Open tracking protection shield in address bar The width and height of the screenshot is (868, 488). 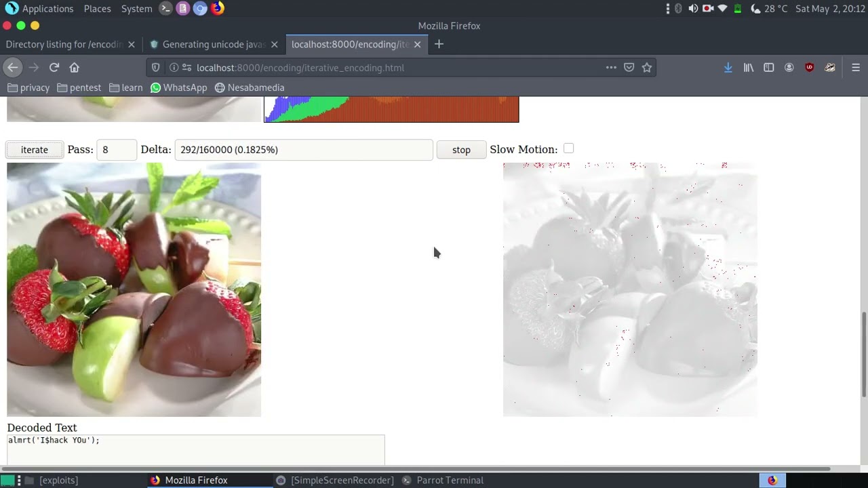[x=156, y=67]
